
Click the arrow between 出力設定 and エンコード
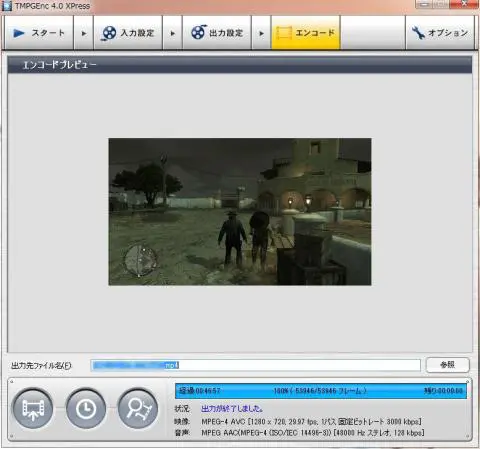261,33
